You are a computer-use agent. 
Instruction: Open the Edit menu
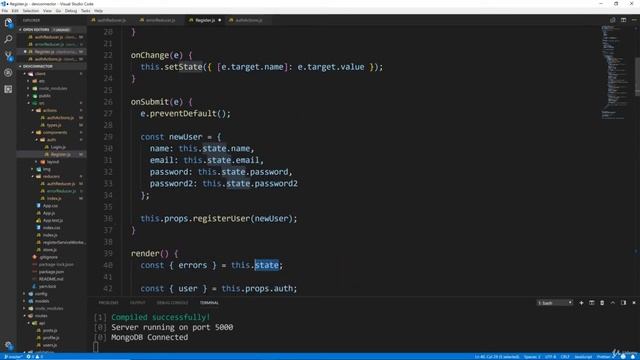[15, 11]
